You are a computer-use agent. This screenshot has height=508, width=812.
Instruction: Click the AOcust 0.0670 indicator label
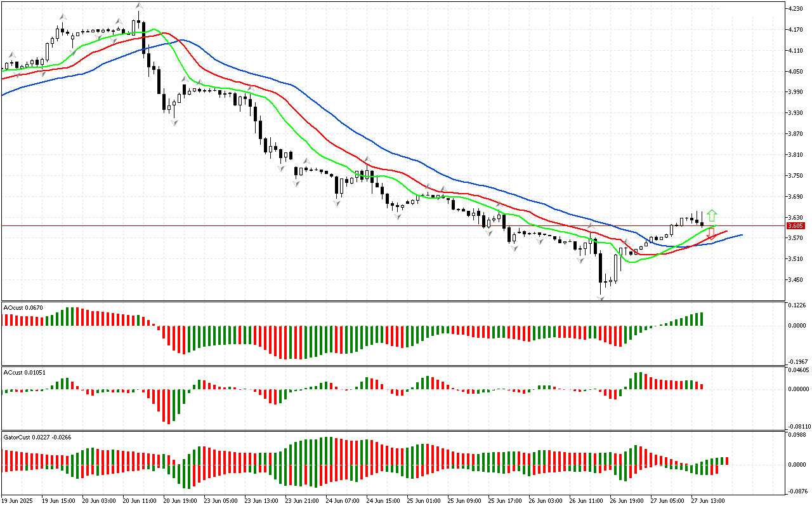[x=23, y=308]
